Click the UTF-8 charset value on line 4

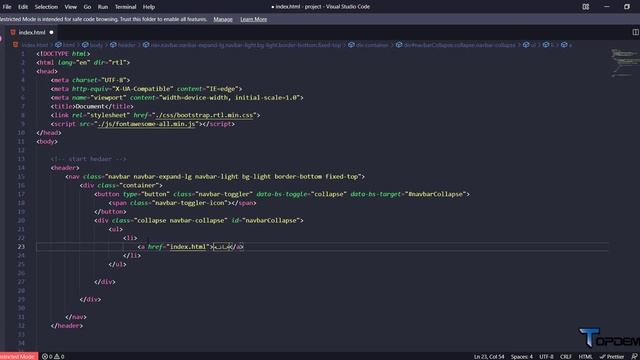[115, 80]
